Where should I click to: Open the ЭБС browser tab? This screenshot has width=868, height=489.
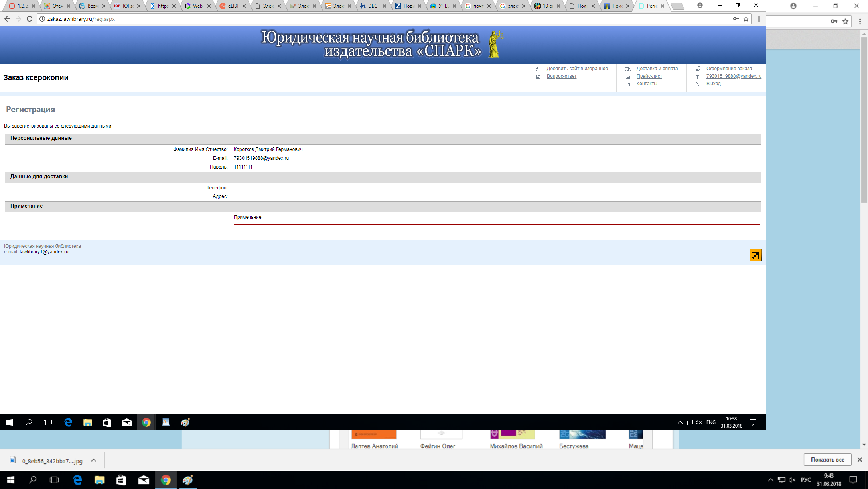[373, 6]
